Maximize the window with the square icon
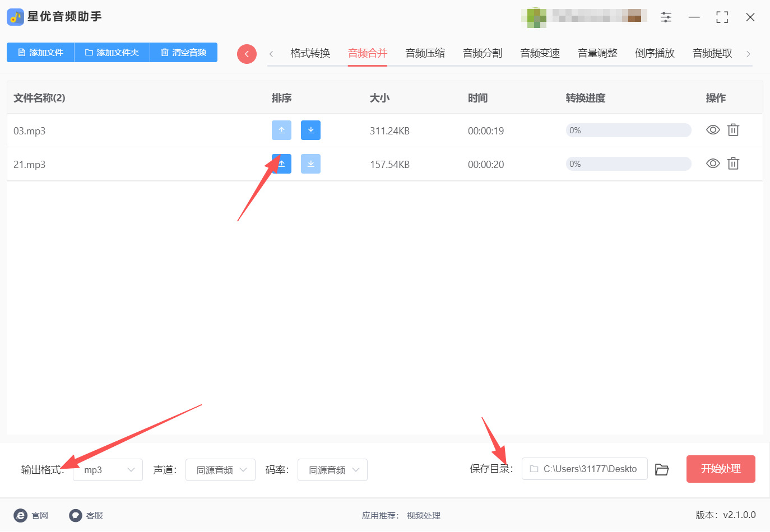The height and width of the screenshot is (532, 770). tap(722, 17)
